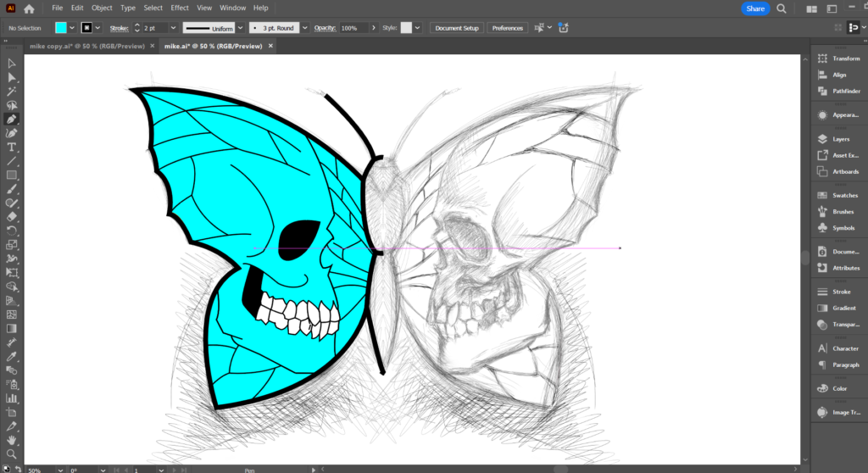
Task: Click the blue Share button
Action: point(754,8)
